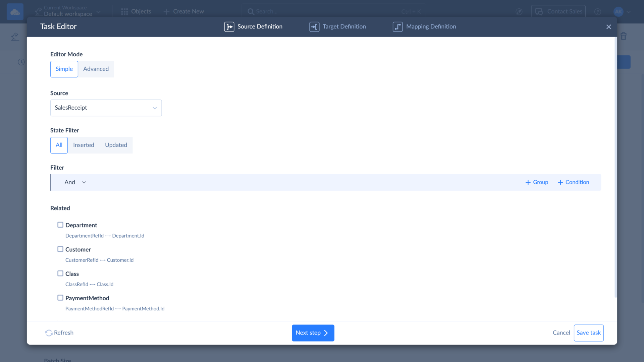644x362 pixels.
Task: Select the All state filter
Action: coord(59,145)
